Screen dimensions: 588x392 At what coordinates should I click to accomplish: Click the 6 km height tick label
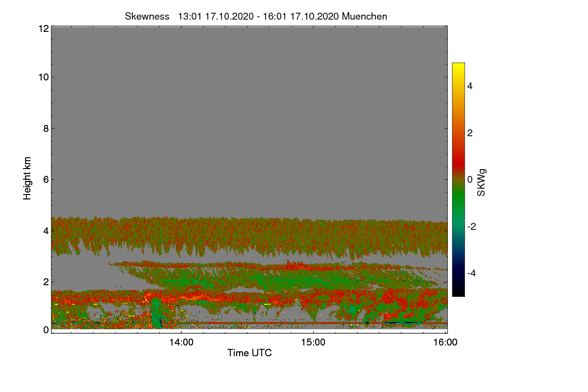click(x=45, y=179)
